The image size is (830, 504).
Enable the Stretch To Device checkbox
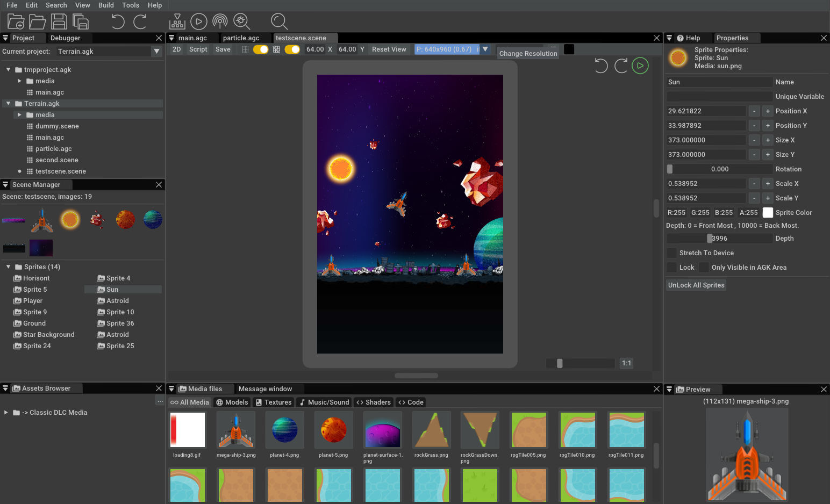671,253
